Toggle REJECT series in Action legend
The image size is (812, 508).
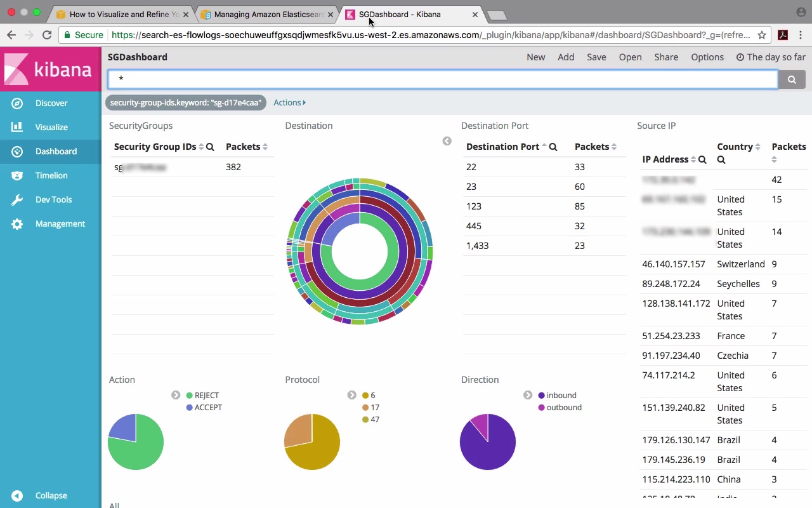pyautogui.click(x=206, y=395)
